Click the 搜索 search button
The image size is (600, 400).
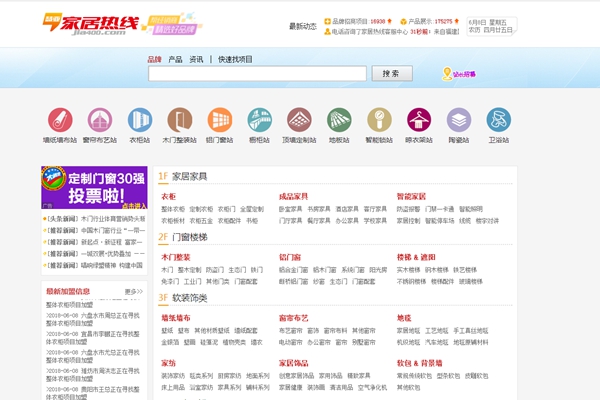pyautogui.click(x=392, y=73)
